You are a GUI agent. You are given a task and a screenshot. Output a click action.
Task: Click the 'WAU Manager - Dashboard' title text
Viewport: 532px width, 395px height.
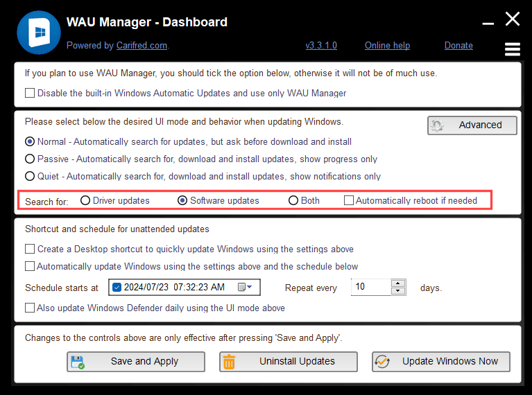click(x=147, y=22)
